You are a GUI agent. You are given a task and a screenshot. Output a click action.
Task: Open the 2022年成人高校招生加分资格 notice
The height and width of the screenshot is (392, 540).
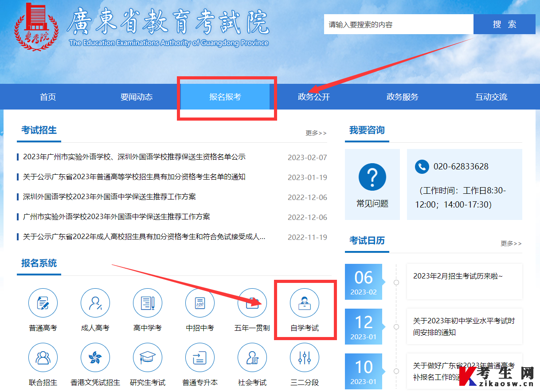coord(144,237)
